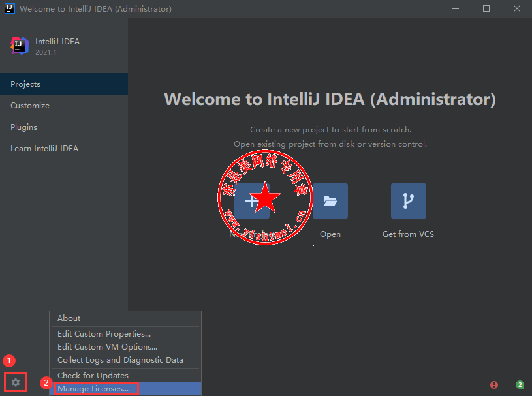Screen dimensions: 532x396
Task: Click the IntelliJ IDEA 2021.1 logo in sidebar
Action: [x=20, y=45]
